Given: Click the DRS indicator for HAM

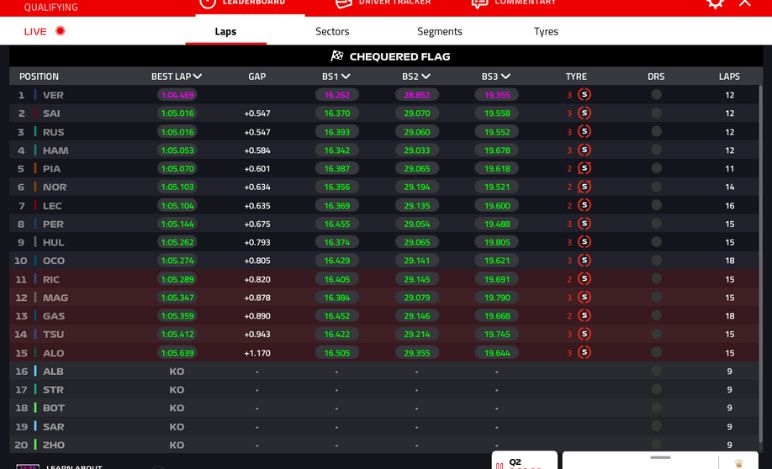Looking at the screenshot, I should tap(656, 150).
